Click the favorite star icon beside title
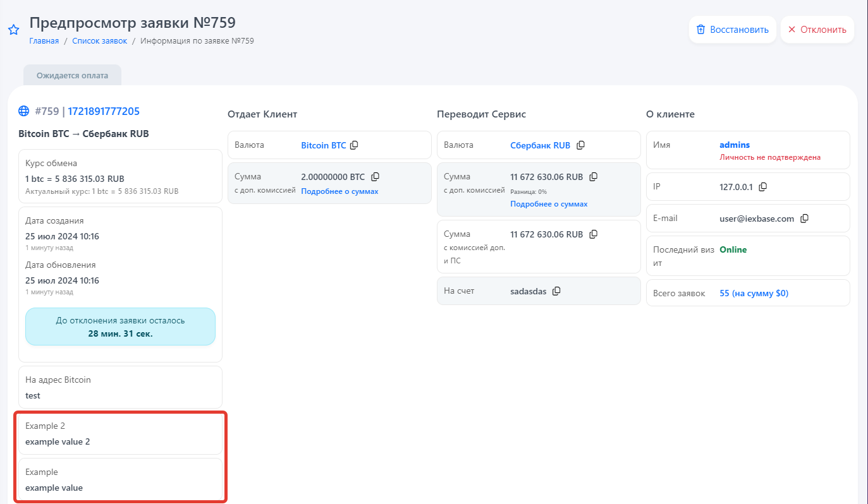The image size is (868, 504). click(13, 30)
